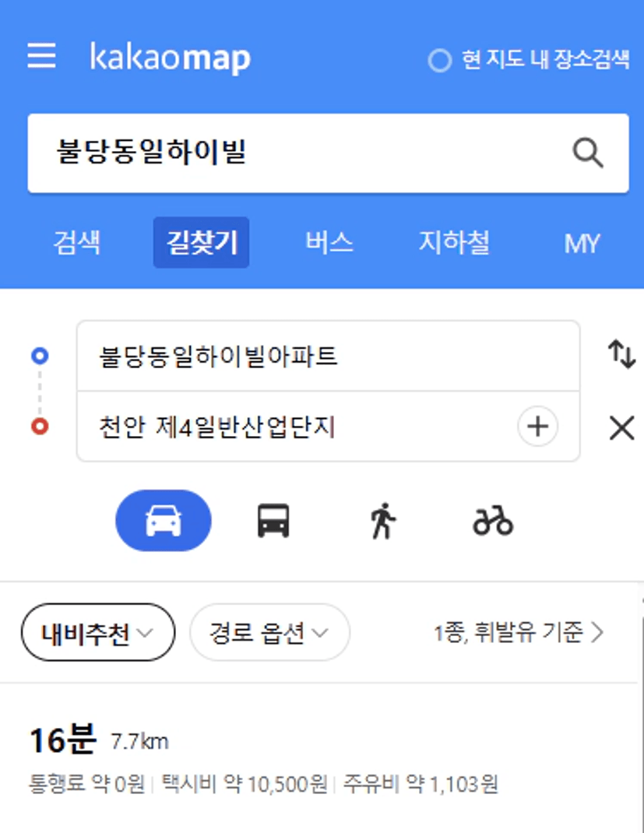Screen dimensions: 644x833
Task: Clear the route with X icon
Action: 621,427
